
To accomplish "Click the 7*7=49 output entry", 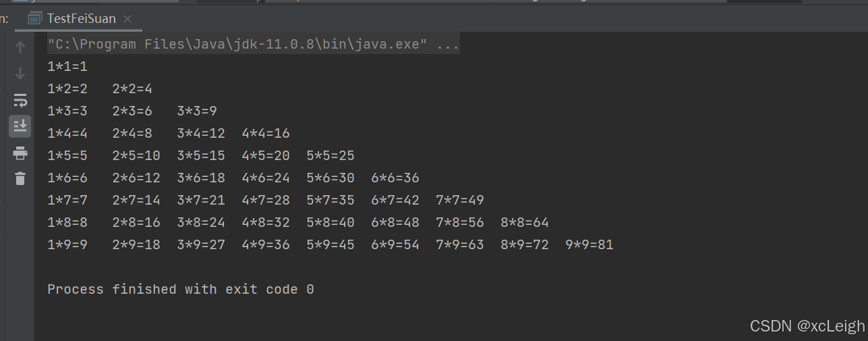I will pos(460,201).
